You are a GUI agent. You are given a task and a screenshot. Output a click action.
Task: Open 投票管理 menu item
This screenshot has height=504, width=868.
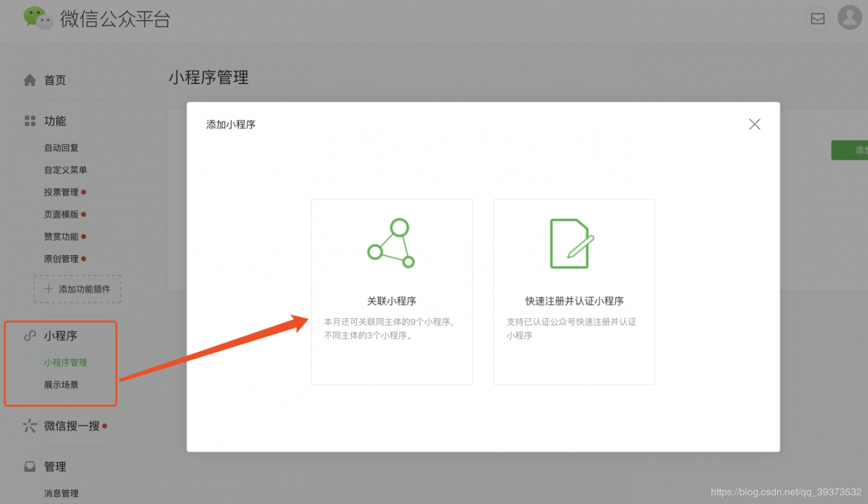[x=62, y=193]
